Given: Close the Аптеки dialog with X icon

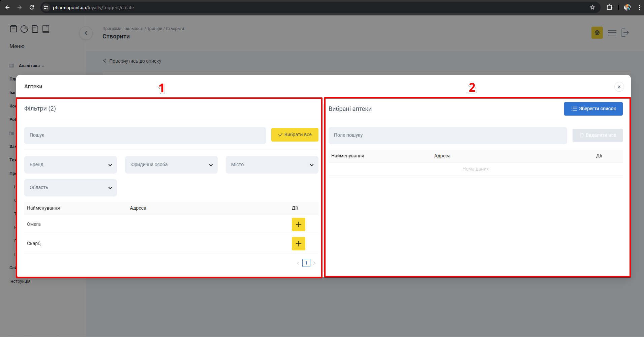Looking at the screenshot, I should point(619,87).
